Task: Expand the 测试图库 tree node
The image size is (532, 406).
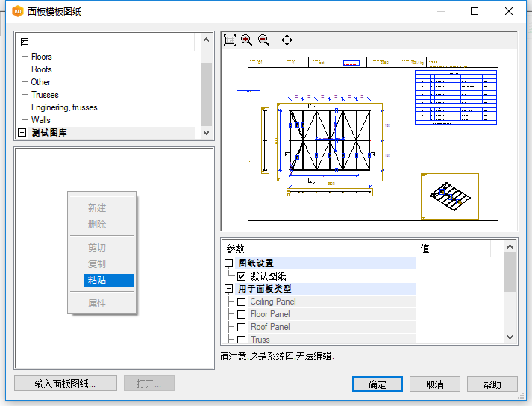Action: pos(22,132)
